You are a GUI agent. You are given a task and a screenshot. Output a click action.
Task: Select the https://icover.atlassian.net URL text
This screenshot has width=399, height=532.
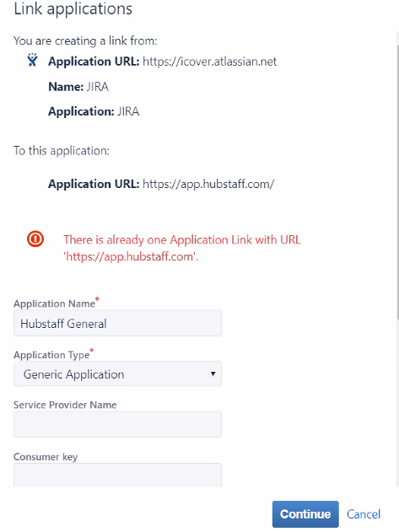click(x=209, y=62)
